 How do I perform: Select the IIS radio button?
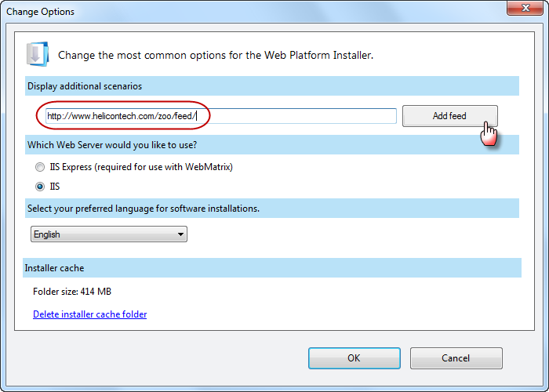tap(40, 187)
